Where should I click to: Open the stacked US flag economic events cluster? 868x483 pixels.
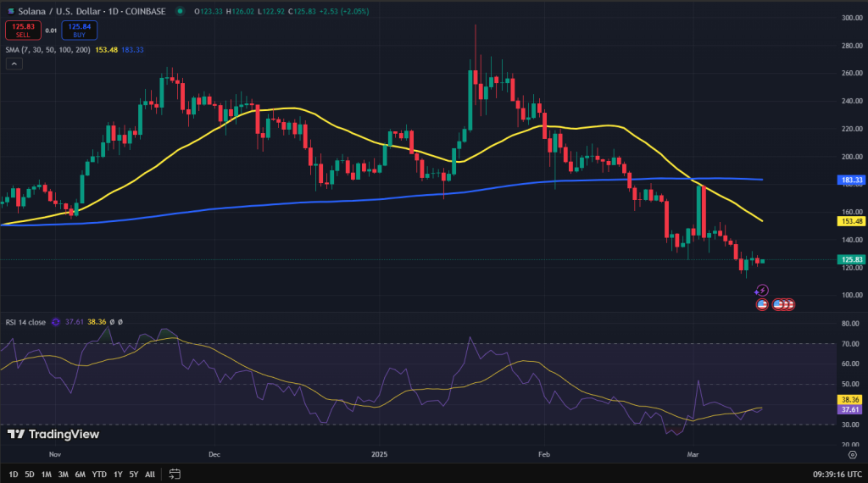point(783,304)
